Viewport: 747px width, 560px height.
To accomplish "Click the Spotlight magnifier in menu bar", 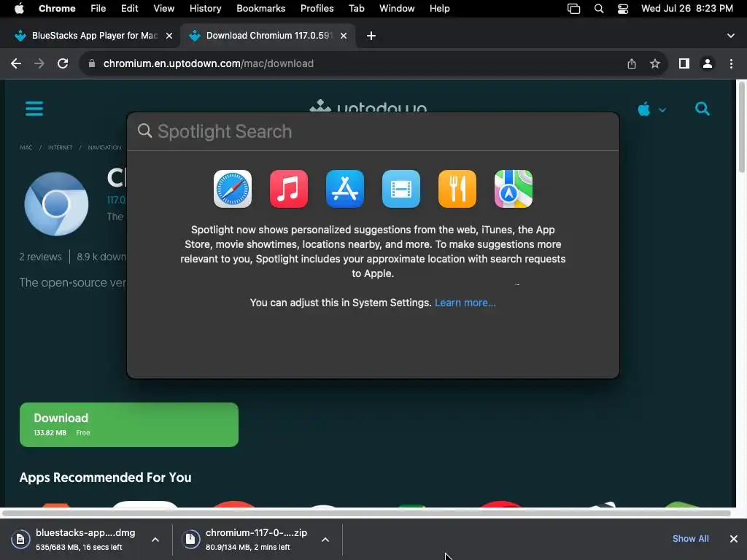I will [599, 9].
